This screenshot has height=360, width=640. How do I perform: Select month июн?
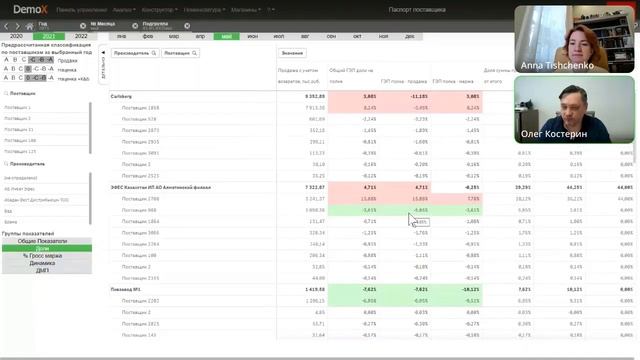coord(253,36)
